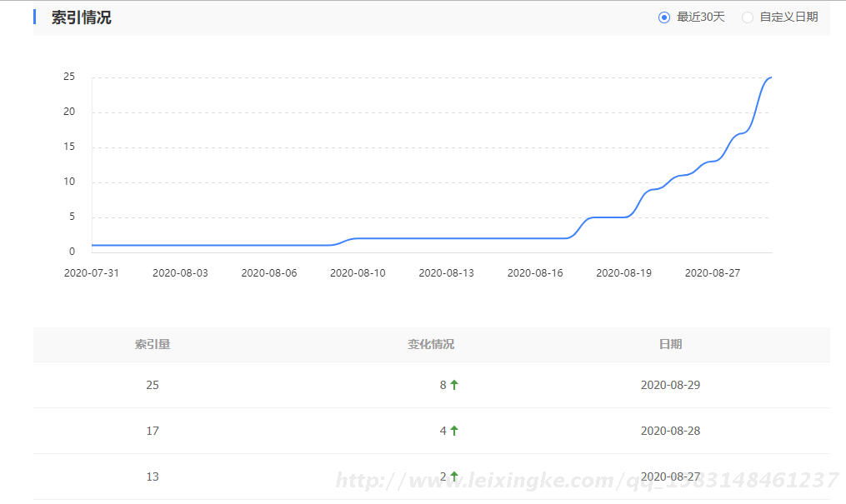This screenshot has height=504, width=846.
Task: Click the 2020-08-19 x-axis label
Action: point(623,272)
